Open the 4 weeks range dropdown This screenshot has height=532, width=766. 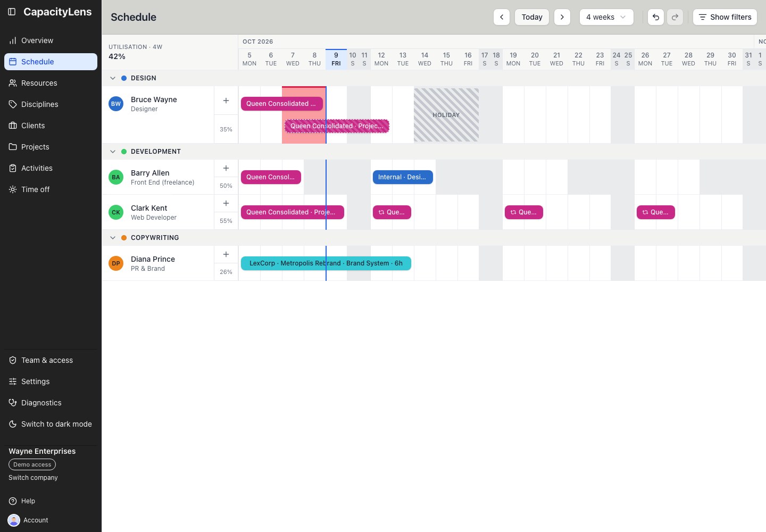[x=606, y=17]
